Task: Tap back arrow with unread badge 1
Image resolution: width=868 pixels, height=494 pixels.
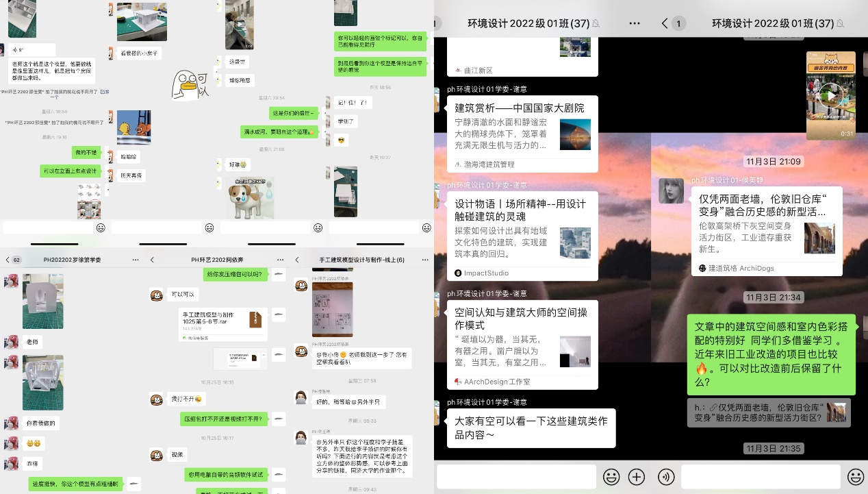Action: click(672, 23)
